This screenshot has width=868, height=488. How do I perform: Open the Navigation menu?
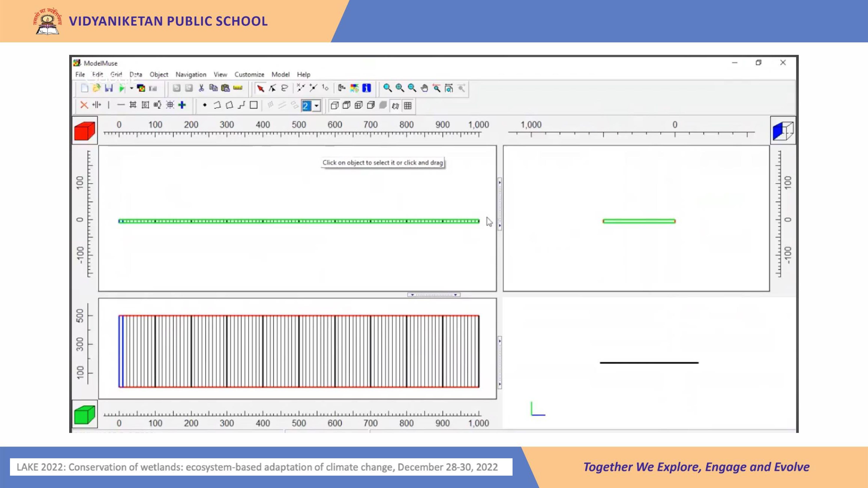pyautogui.click(x=191, y=74)
